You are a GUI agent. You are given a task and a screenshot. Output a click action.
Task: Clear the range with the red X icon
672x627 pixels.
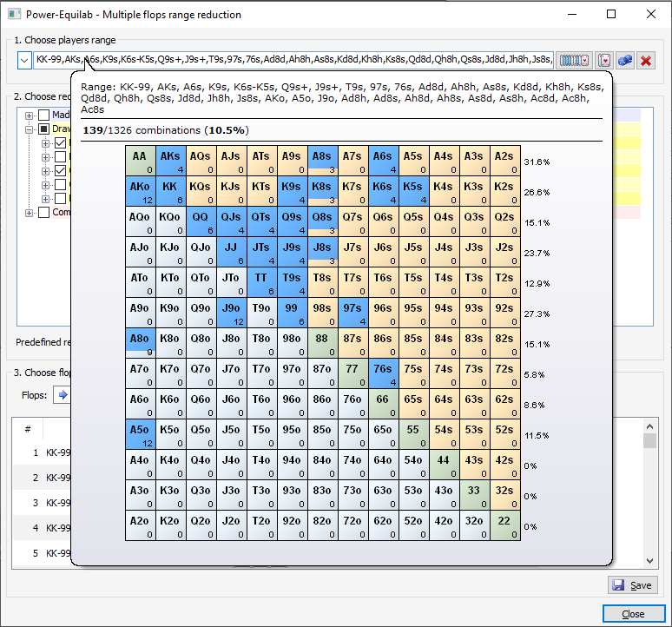tap(646, 61)
